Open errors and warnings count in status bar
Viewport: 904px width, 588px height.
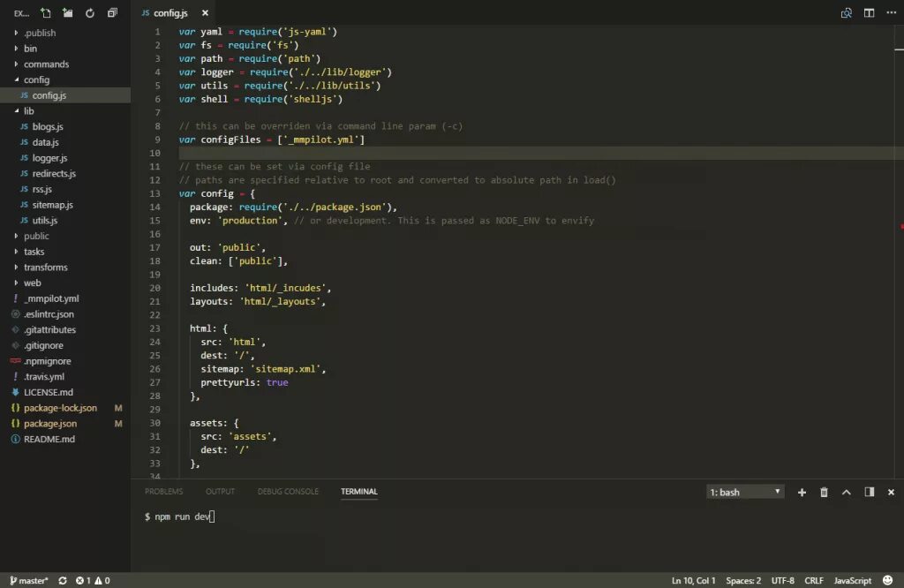click(x=93, y=581)
